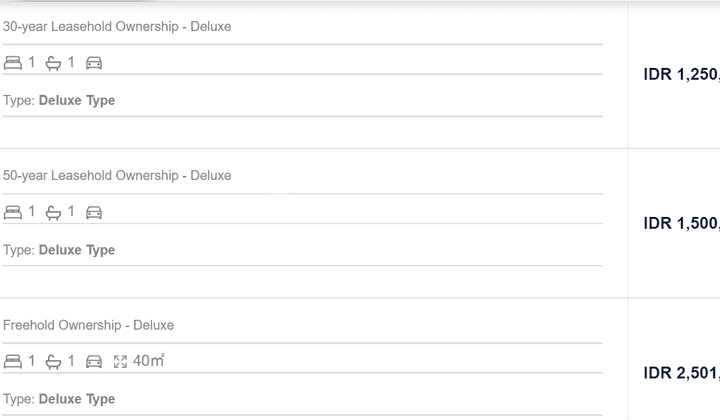The width and height of the screenshot is (720, 420).
Task: Click car parking icon in 30-year Leasehold listing
Action: coord(94,63)
